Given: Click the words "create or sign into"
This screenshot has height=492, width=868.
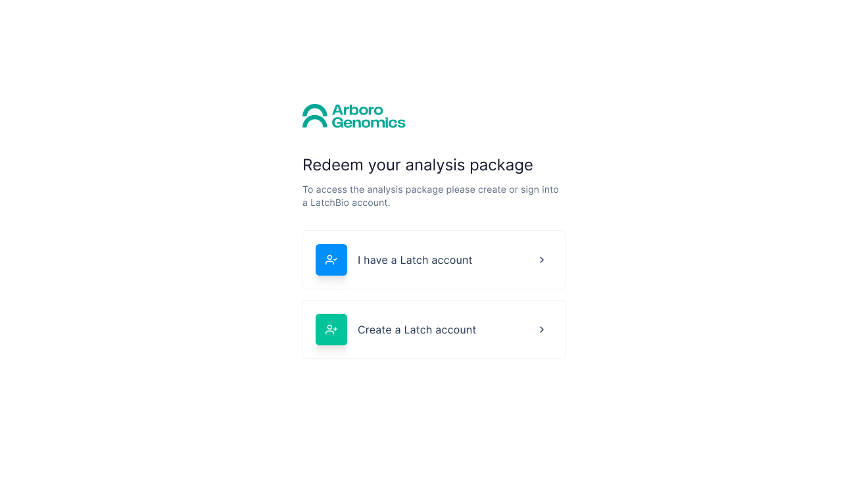Looking at the screenshot, I should pos(518,189).
